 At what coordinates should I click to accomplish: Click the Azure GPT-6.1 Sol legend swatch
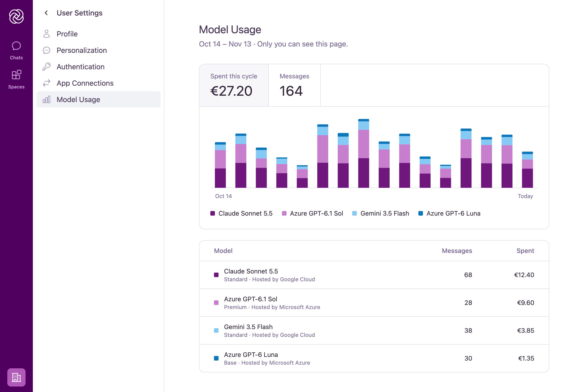click(x=284, y=213)
